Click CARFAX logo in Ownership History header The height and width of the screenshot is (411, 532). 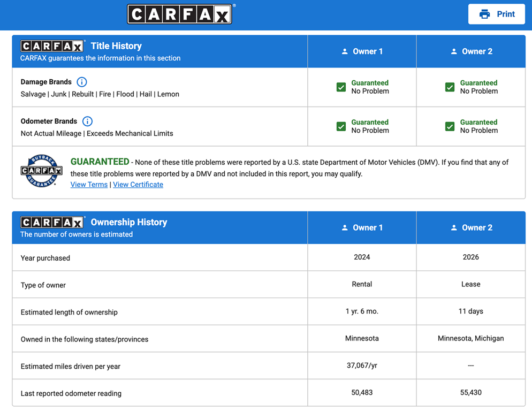pos(52,222)
